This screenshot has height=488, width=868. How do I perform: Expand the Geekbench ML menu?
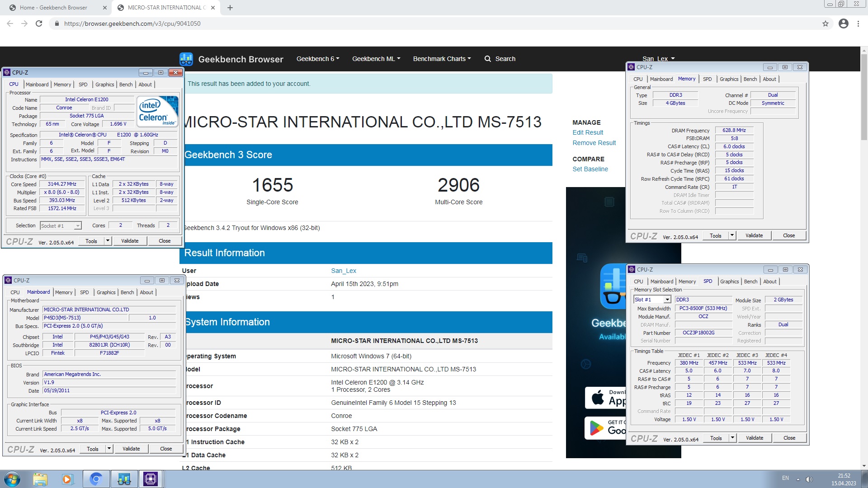[376, 59]
